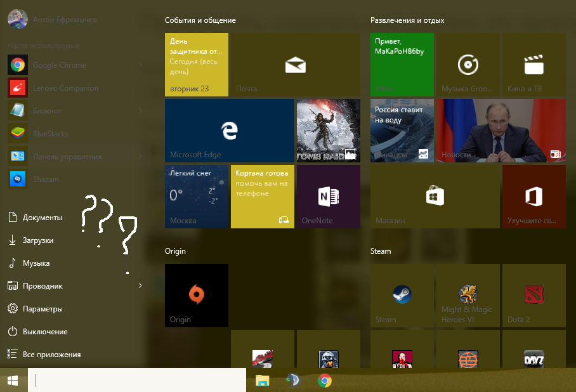Image resolution: width=576 pixels, height=392 pixels.
Task: Open the 'Россия ставит на воду' finance tile
Action: [402, 131]
